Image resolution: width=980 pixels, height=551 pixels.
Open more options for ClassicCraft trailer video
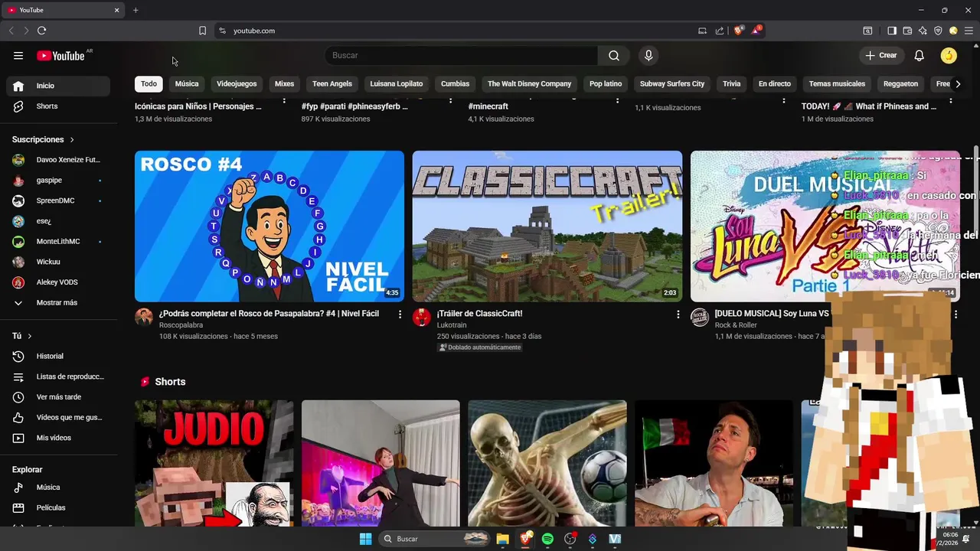(x=678, y=314)
